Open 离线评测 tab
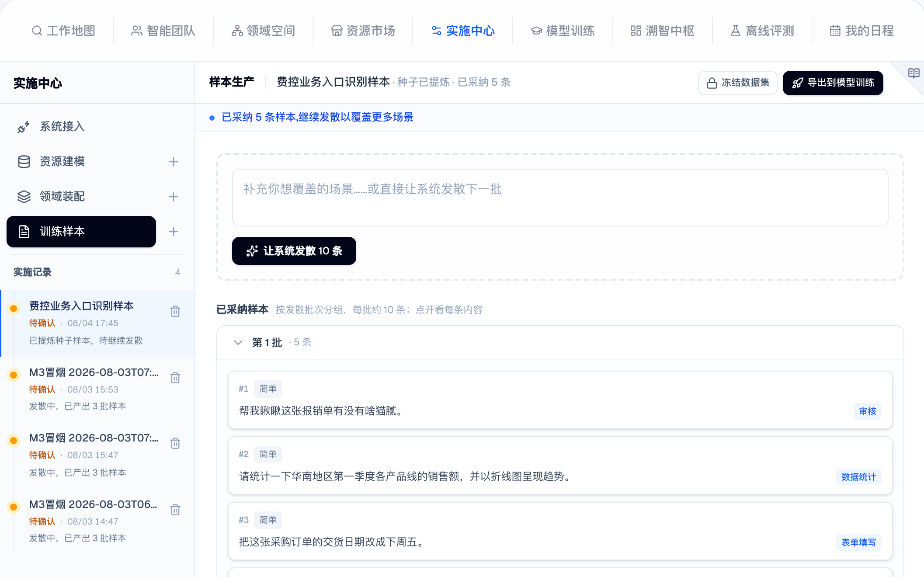This screenshot has width=924, height=577. coord(762,31)
